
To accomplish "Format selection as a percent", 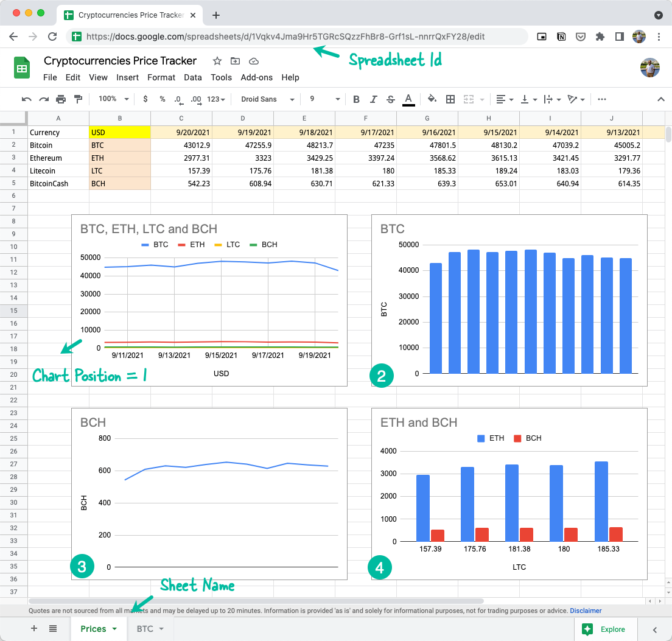I will pos(162,99).
